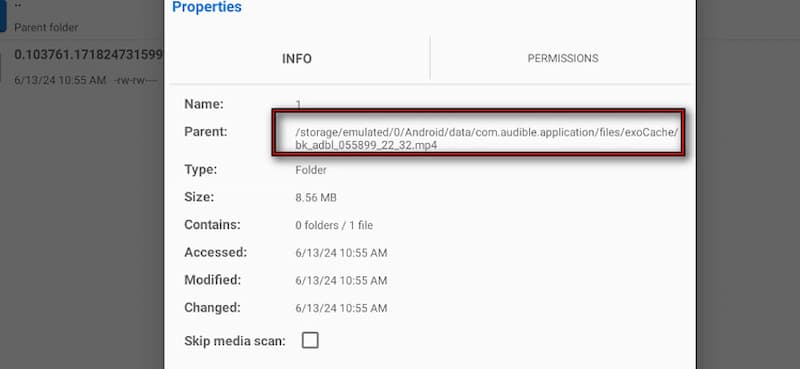Click the parent path starting with /storage/emulated/0

tap(487, 139)
